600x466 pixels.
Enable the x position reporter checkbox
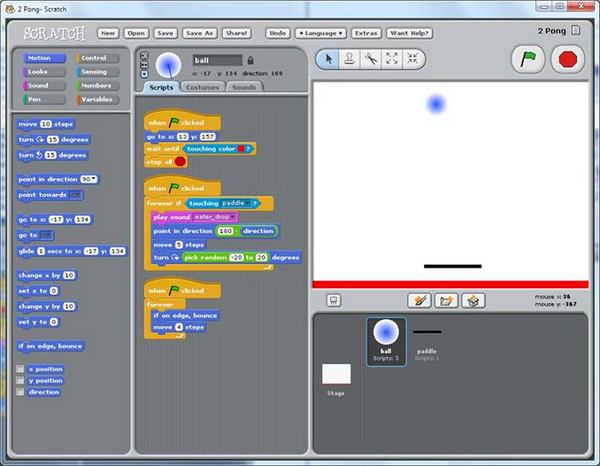point(20,369)
